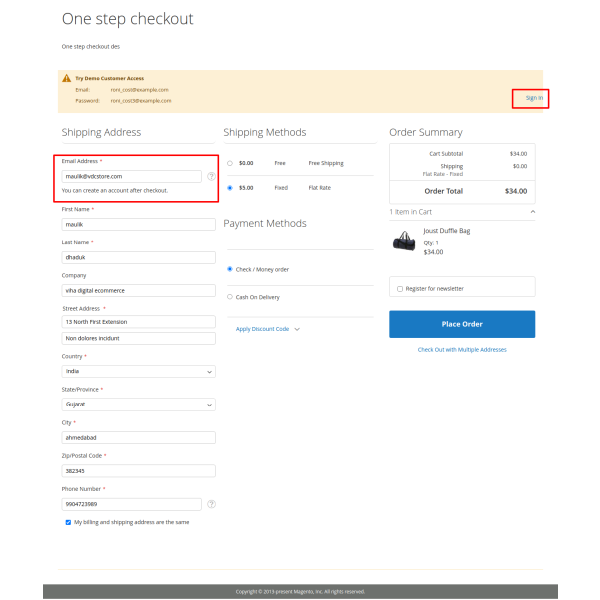600x600 pixels.
Task: Click the Joust Duffle Bag product thumbnail
Action: point(403,240)
